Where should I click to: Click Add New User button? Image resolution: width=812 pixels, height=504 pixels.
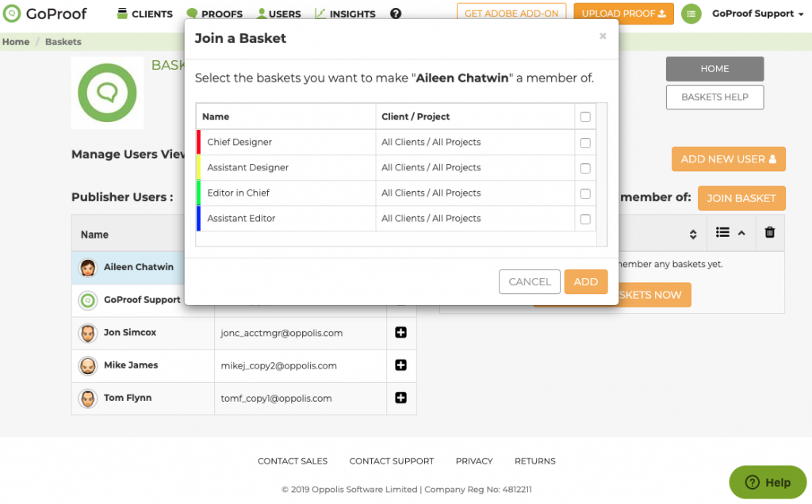(728, 158)
